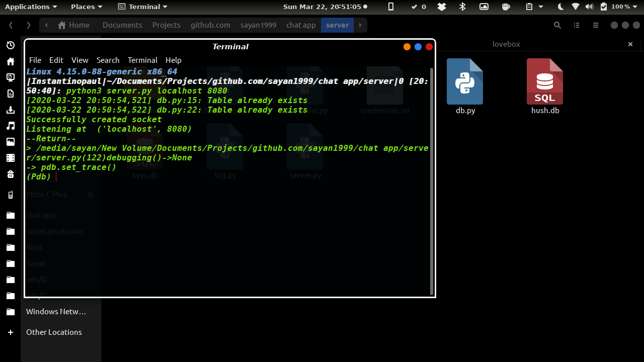Open Desktop location in the Files sidebar
The width and height of the screenshot is (644, 362).
tap(10, 77)
